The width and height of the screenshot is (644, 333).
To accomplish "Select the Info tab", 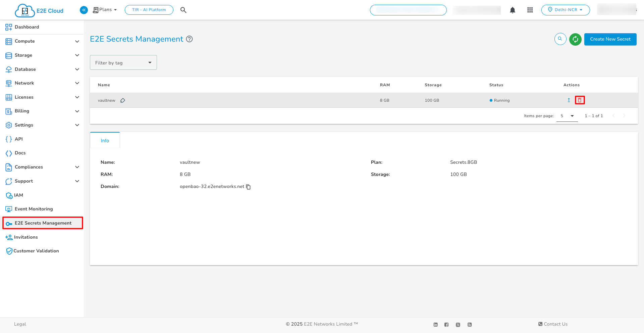I will click(x=105, y=140).
